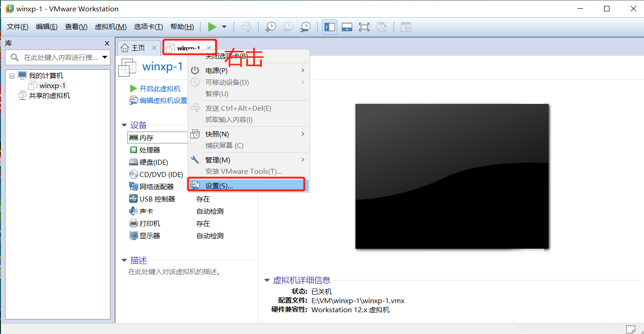Click the 显示器 display icon
This screenshot has width=644, height=334.
pyautogui.click(x=133, y=236)
